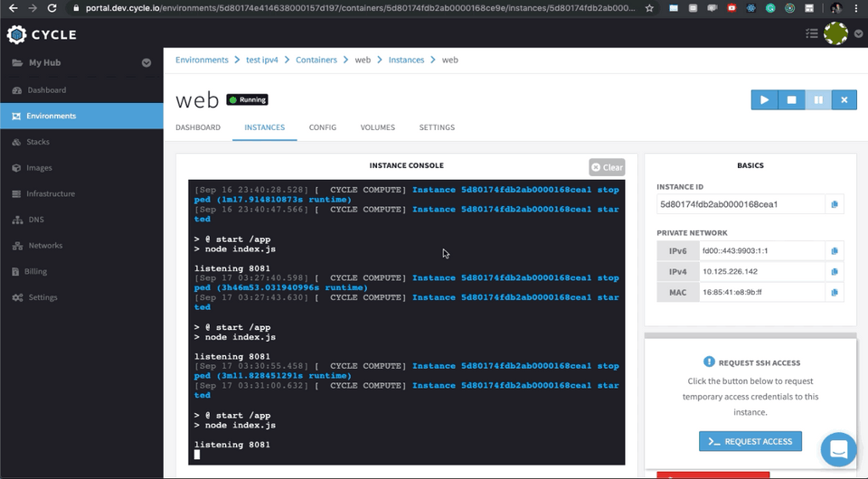Stop the instance with square button
The width and height of the screenshot is (868, 479).
click(x=792, y=100)
